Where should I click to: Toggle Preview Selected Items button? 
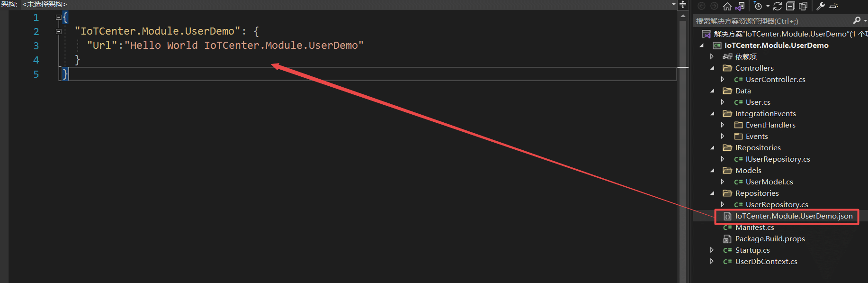[x=834, y=6]
